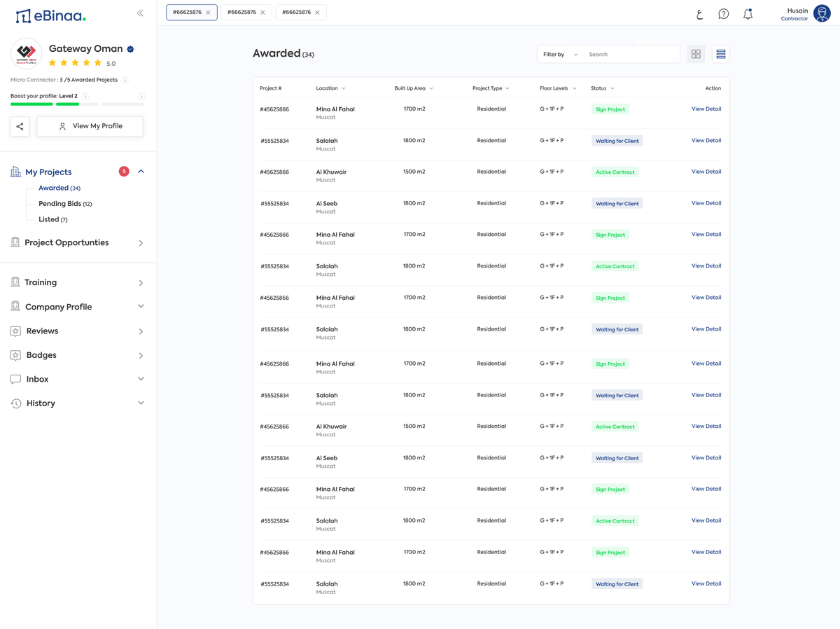Close the third #66625876 tab
The width and height of the screenshot is (840, 629).
[317, 13]
